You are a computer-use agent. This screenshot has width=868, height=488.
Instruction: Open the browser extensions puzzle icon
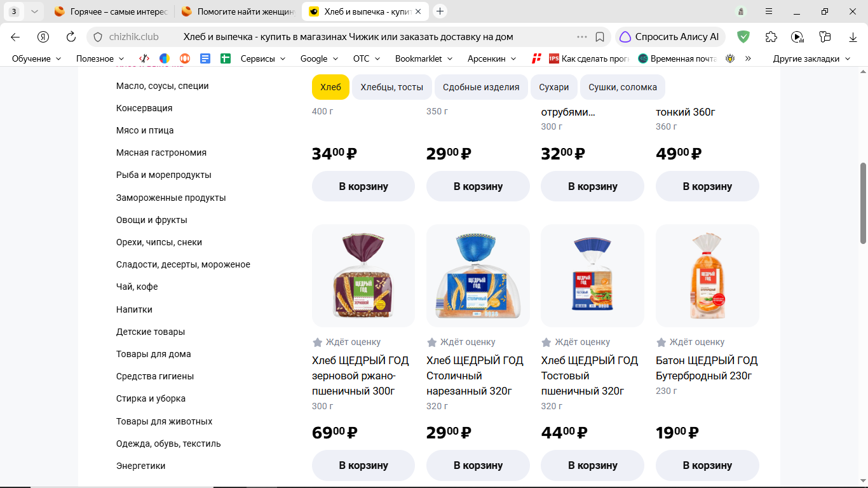[x=771, y=37]
